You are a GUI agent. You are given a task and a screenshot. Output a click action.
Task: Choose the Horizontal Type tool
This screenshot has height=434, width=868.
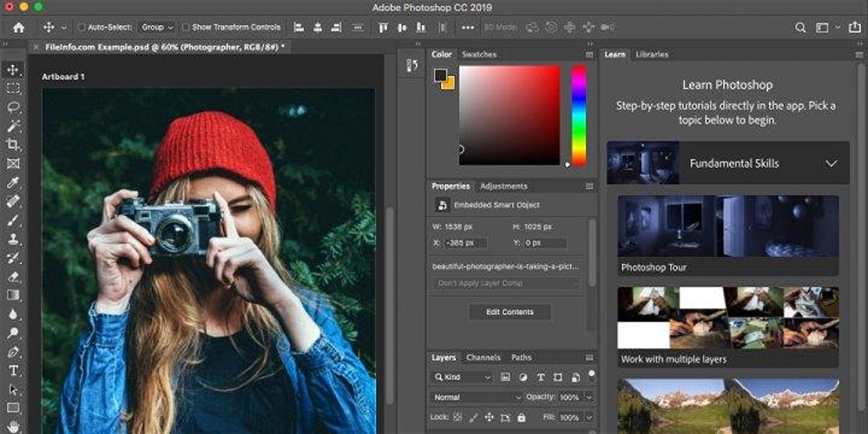[14, 371]
